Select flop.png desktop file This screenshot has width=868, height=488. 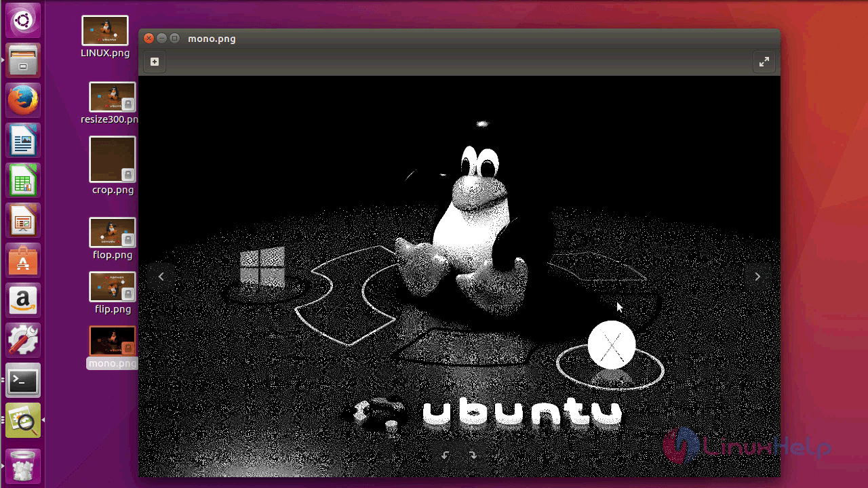(113, 239)
